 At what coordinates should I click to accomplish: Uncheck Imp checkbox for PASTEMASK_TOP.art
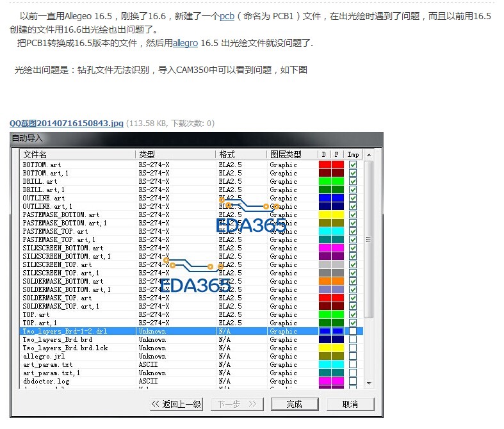click(353, 231)
